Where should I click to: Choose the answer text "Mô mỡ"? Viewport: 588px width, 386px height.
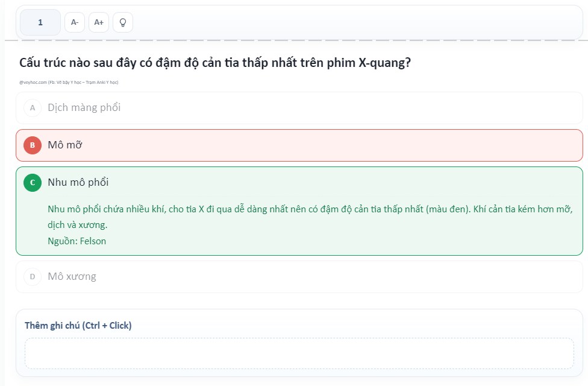click(64, 145)
